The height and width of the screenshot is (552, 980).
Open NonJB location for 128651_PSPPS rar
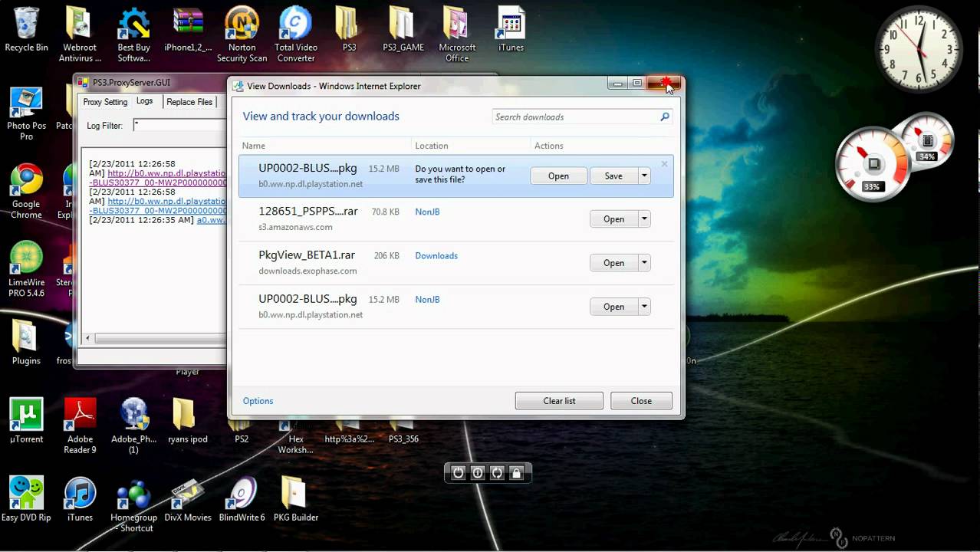coord(427,212)
